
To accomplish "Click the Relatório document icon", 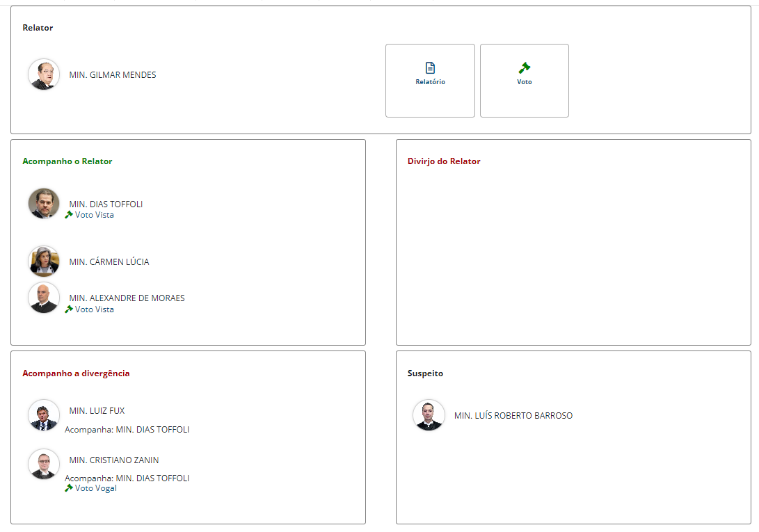I will tap(430, 68).
